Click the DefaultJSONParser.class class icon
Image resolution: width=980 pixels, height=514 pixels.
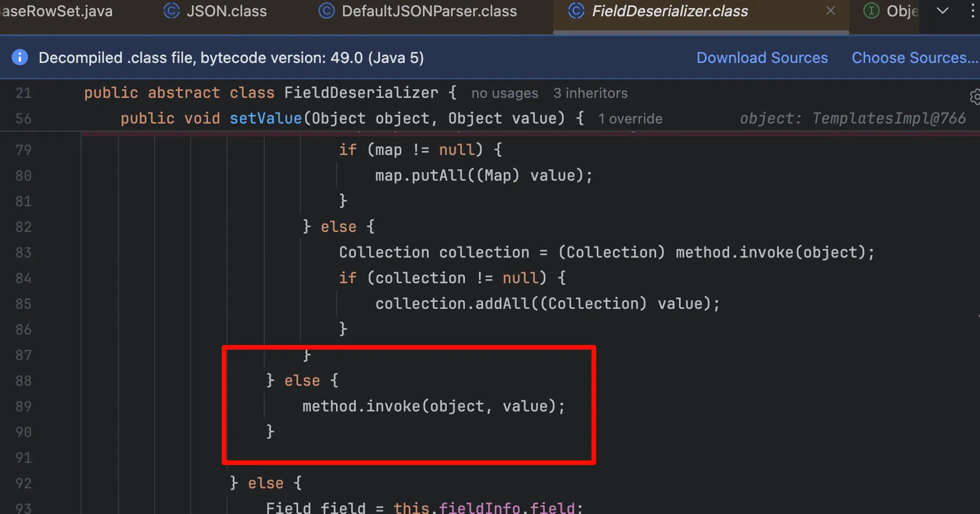[327, 11]
